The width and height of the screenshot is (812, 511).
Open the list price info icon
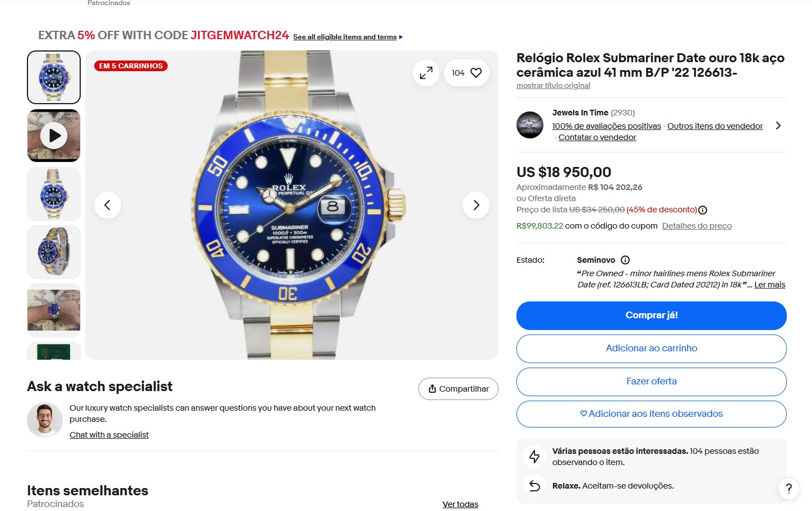703,210
